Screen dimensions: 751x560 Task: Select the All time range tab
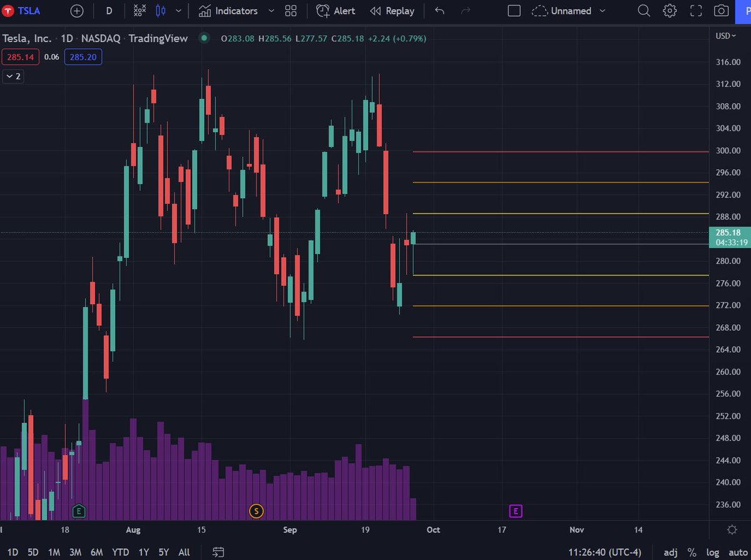pyautogui.click(x=183, y=552)
